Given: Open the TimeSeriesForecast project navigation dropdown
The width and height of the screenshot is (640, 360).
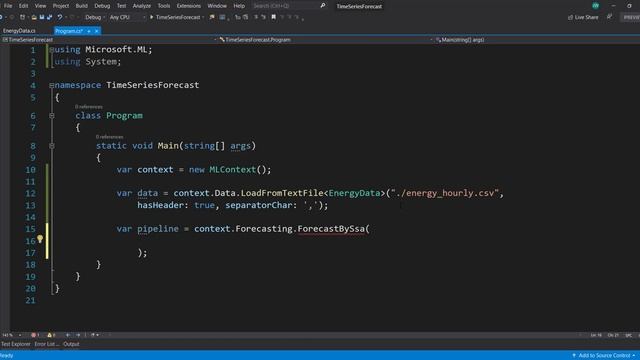Looking at the screenshot, I should click(109, 40).
